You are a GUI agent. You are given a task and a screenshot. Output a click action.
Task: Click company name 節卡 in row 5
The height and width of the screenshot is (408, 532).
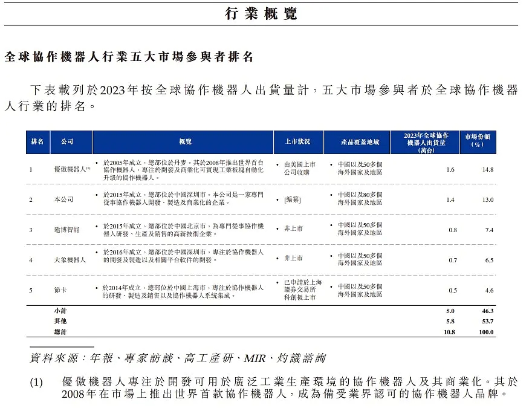coord(60,290)
